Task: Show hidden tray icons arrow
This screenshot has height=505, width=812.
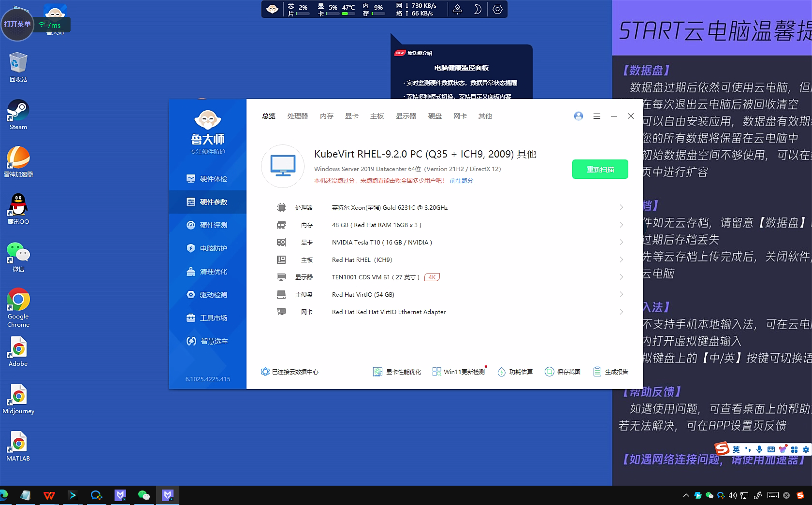Action: tap(686, 495)
